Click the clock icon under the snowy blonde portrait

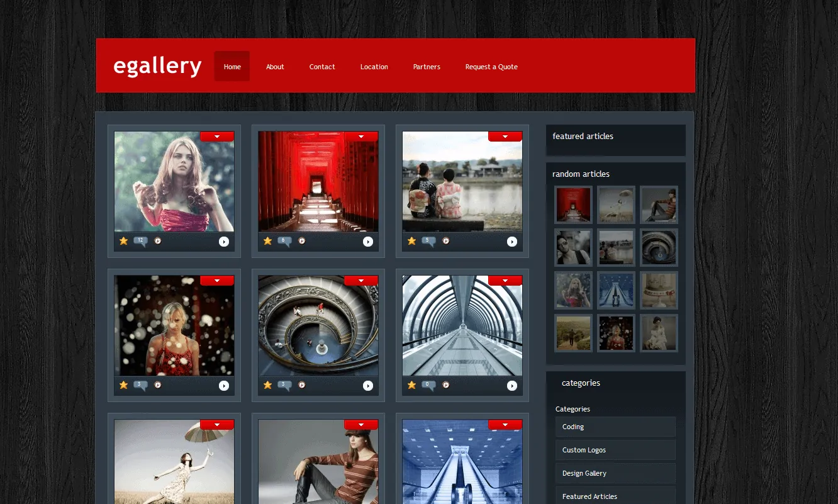pos(158,385)
